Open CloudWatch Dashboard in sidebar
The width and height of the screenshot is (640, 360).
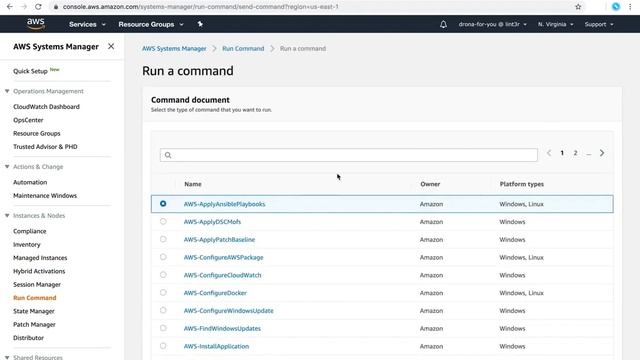pos(46,107)
